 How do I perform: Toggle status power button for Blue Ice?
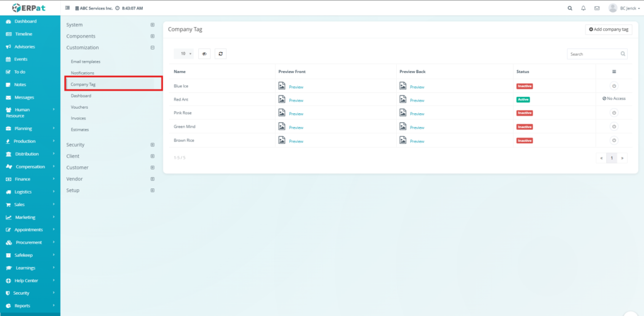point(614,86)
